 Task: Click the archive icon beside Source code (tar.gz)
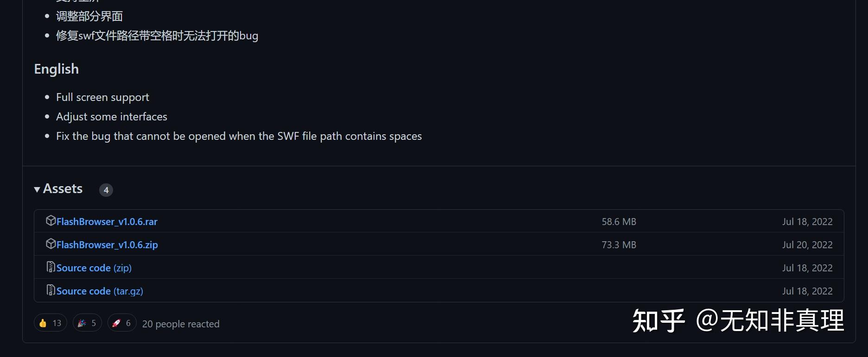coord(51,290)
